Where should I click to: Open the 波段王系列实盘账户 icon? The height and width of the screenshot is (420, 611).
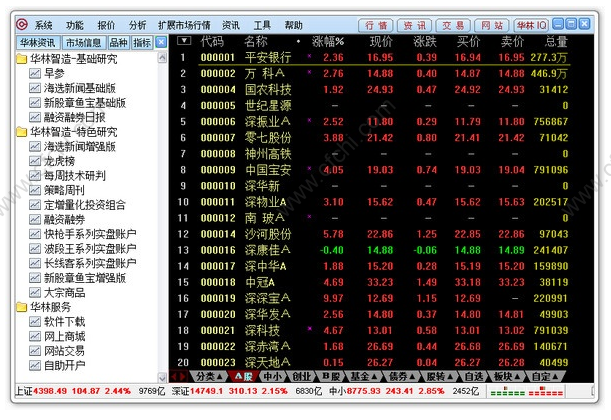point(35,249)
